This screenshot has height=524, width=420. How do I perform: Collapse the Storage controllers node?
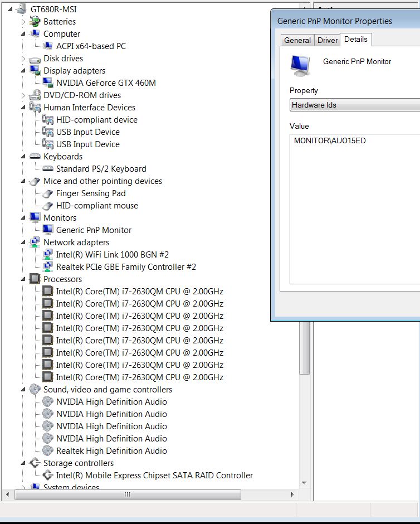(23, 463)
